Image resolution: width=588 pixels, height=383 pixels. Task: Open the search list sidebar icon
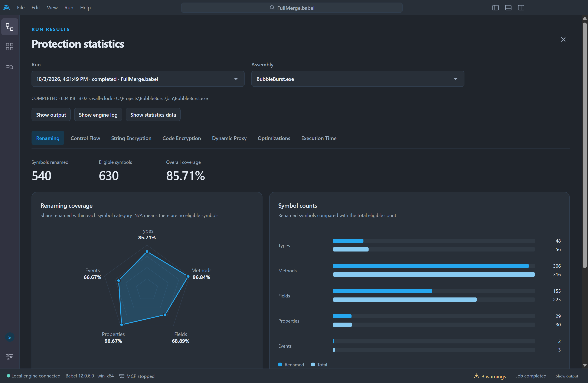point(10,66)
